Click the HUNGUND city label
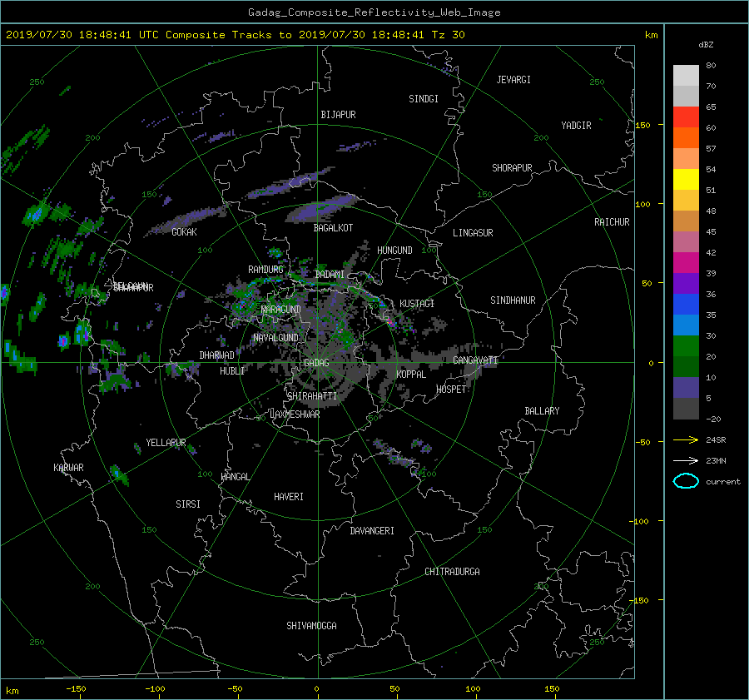The height and width of the screenshot is (700, 749). [x=394, y=251]
